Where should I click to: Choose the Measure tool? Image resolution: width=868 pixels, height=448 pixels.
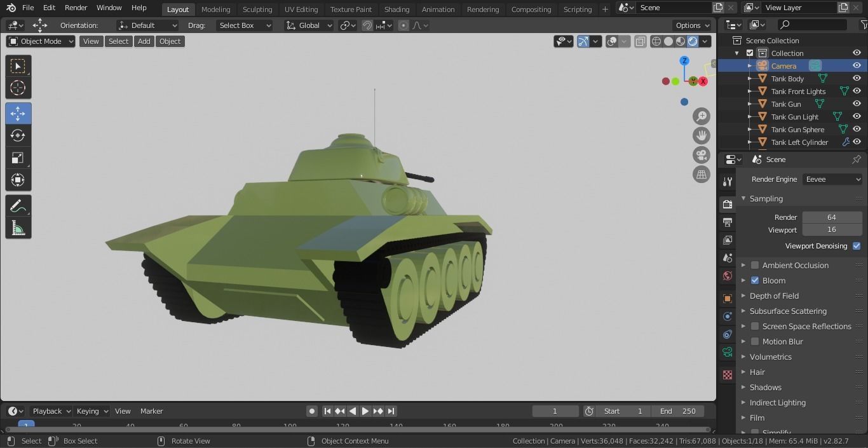(x=18, y=229)
